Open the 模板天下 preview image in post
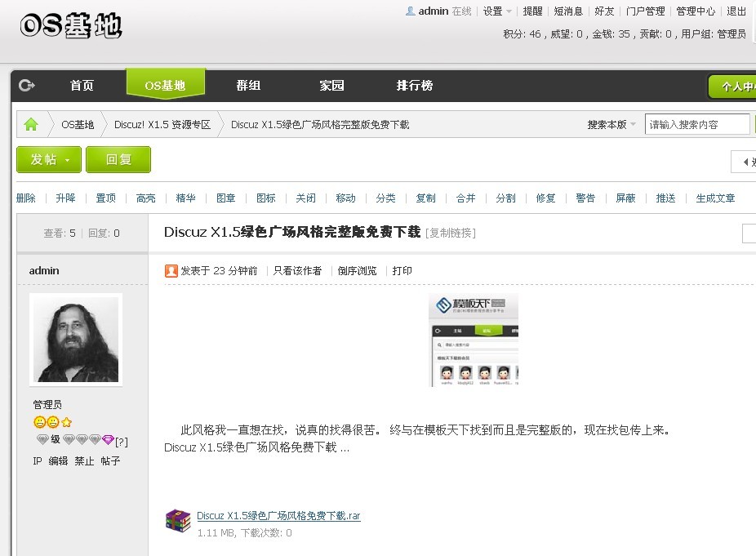Viewport: 756px width, 556px height. point(474,340)
